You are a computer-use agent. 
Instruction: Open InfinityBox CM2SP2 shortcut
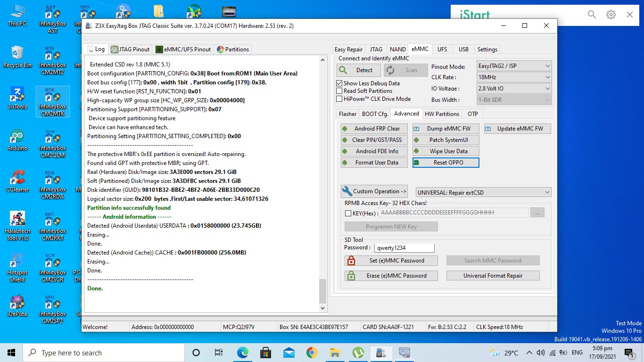point(52,309)
